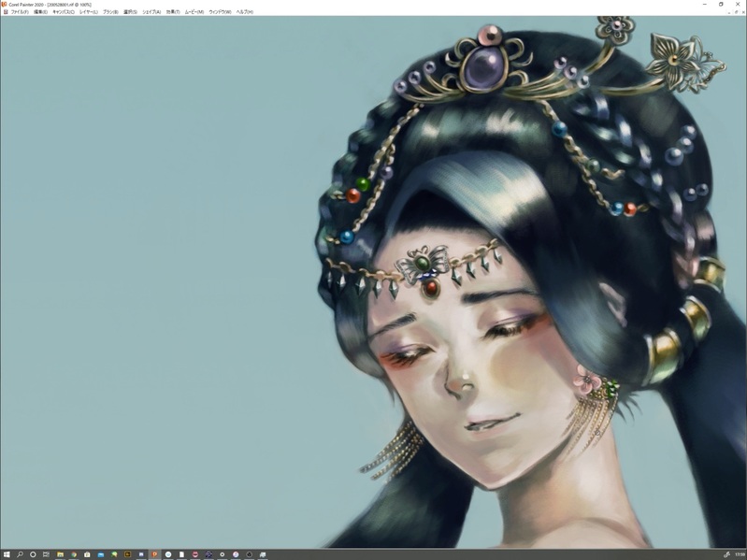Viewport: 747px width, 560px height.
Task: Open the ウィンドウ (Window) menu
Action: coord(220,12)
